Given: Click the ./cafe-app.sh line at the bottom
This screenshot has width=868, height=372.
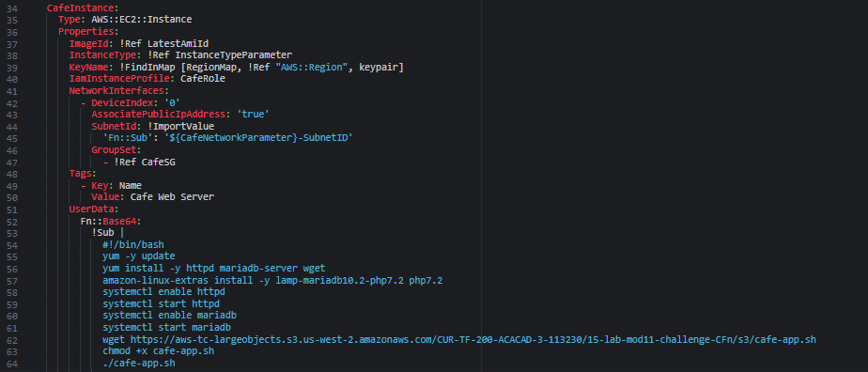Looking at the screenshot, I should click(x=139, y=364).
